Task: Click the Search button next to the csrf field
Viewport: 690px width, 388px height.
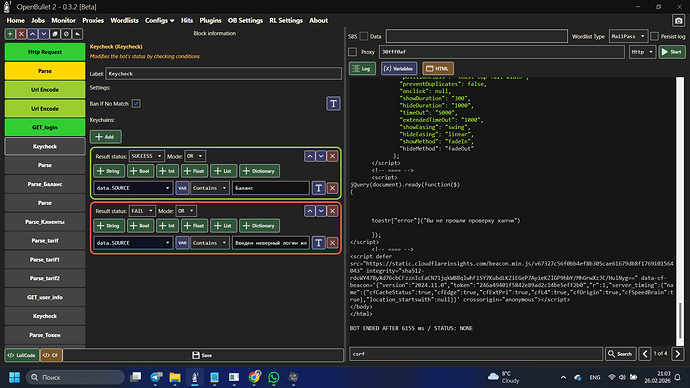Action: [x=620, y=354]
